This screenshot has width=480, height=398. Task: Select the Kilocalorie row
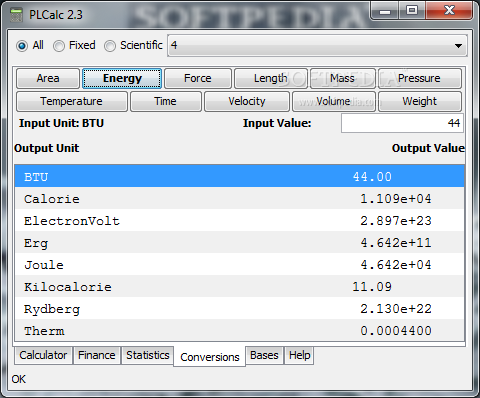[x=239, y=286]
